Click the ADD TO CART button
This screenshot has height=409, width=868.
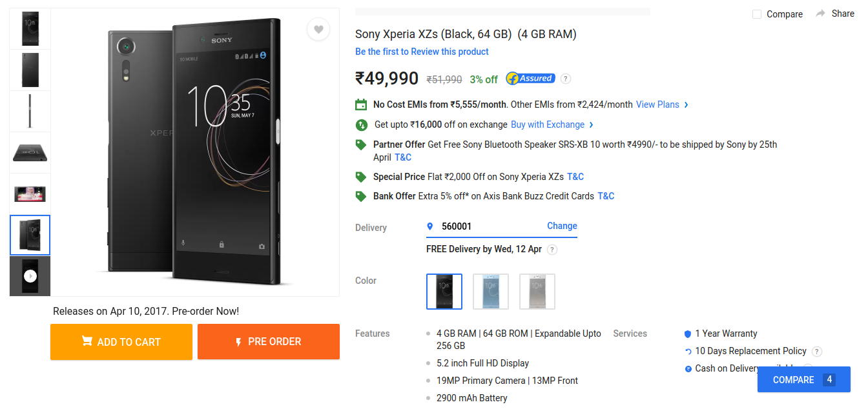(x=121, y=341)
